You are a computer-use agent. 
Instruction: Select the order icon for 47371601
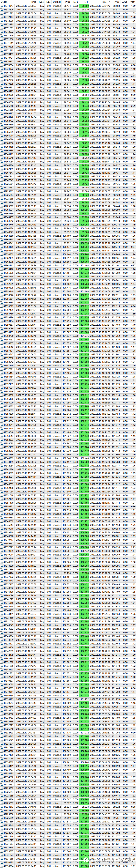click(1, 28)
